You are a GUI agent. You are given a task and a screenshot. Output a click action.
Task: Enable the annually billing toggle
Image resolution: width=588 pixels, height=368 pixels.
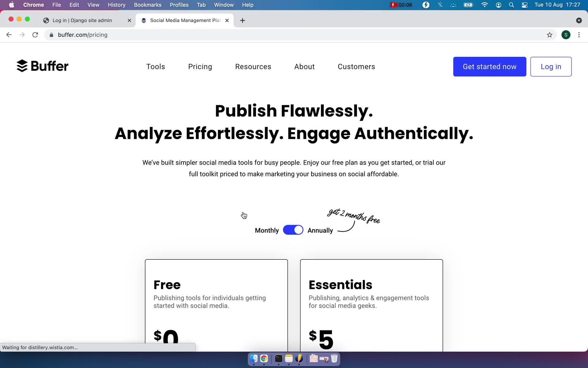[x=293, y=230]
